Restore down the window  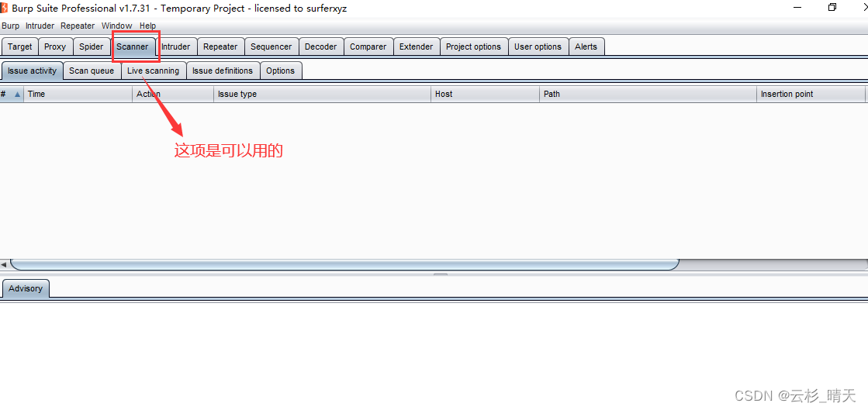coord(832,7)
